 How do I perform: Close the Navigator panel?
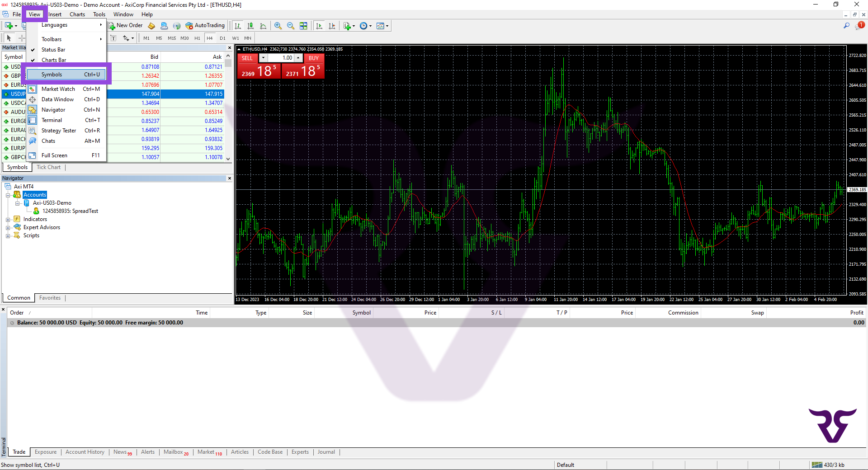click(x=229, y=179)
